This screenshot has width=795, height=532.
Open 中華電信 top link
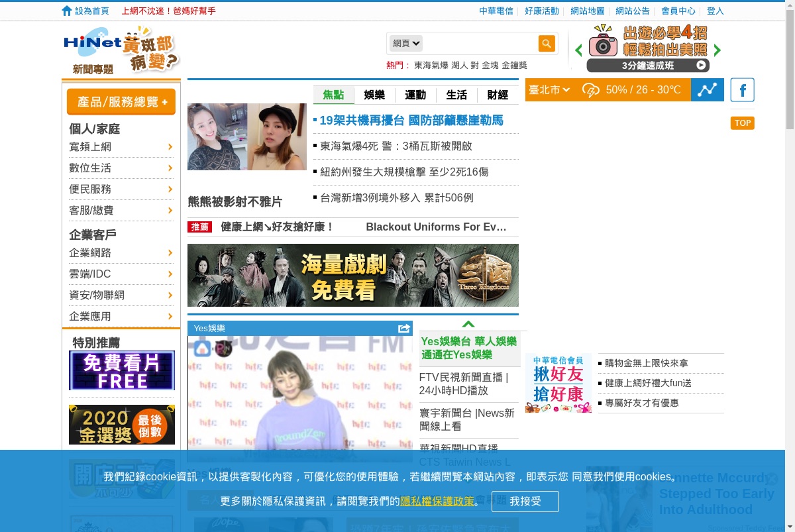[x=496, y=11]
